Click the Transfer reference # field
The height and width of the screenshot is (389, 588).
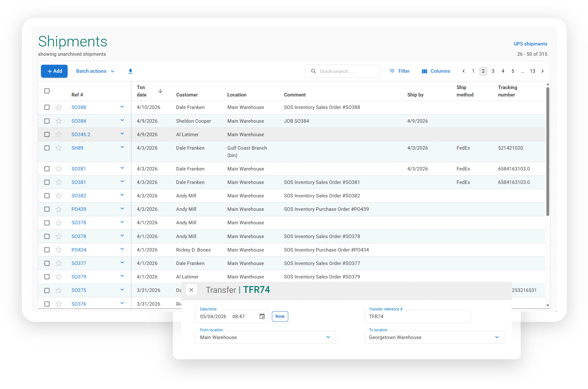417,317
